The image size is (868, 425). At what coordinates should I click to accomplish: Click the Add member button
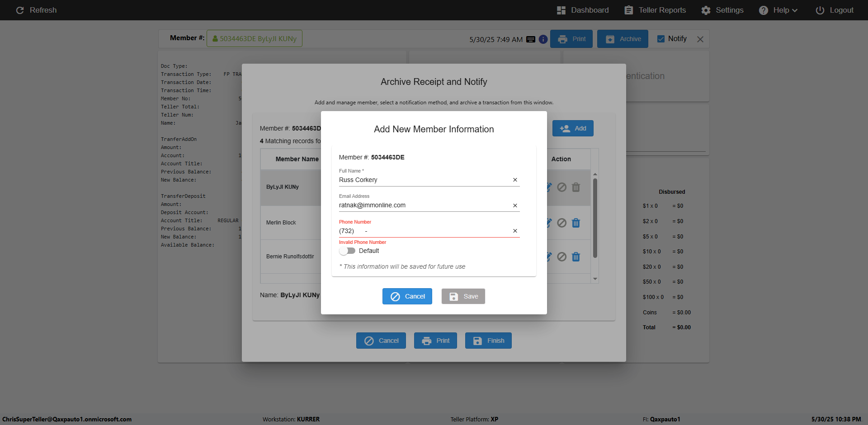(573, 128)
